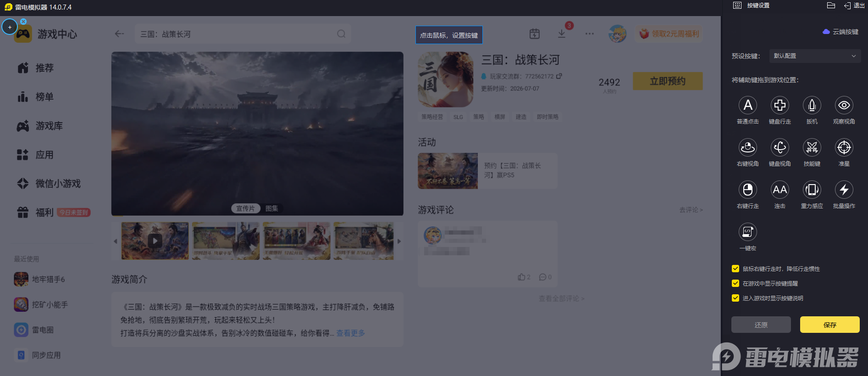The height and width of the screenshot is (376, 868).
Task: Select the 键盘行走 keyboard walk D-pad icon
Action: pos(780,105)
